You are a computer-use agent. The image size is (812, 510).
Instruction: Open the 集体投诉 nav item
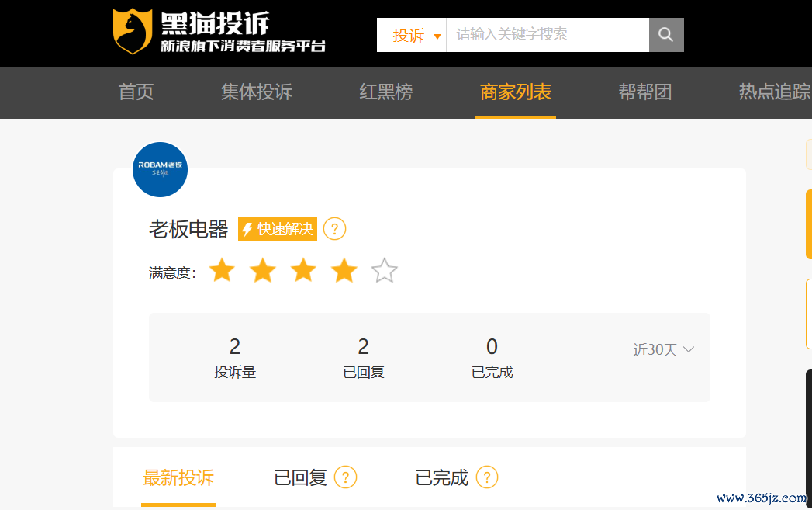(x=257, y=92)
